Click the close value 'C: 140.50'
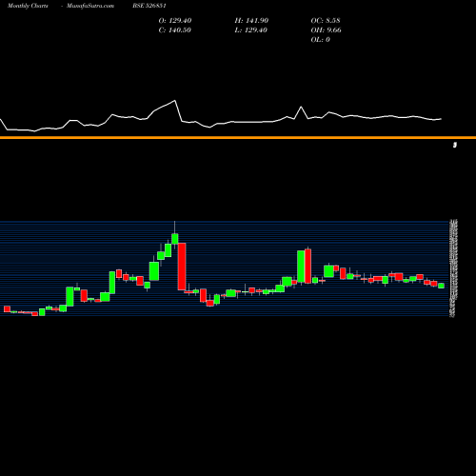The height and width of the screenshot is (476, 476). 175,30
